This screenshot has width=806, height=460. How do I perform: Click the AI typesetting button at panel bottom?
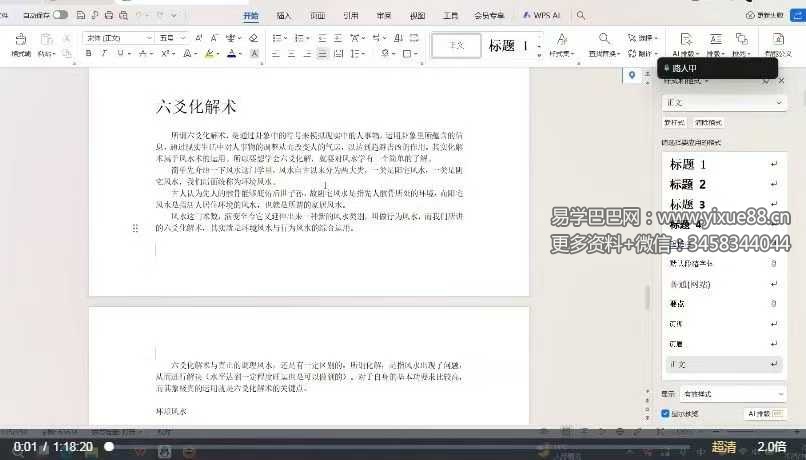(x=765, y=413)
